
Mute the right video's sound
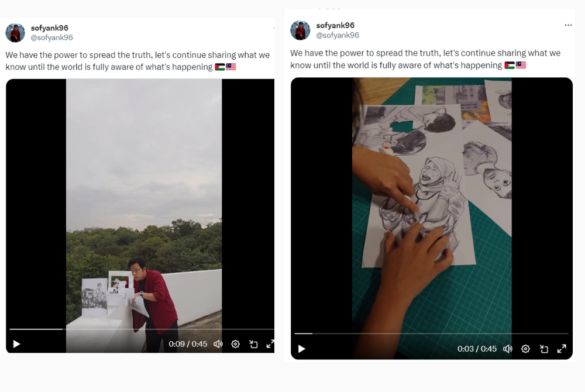point(508,349)
